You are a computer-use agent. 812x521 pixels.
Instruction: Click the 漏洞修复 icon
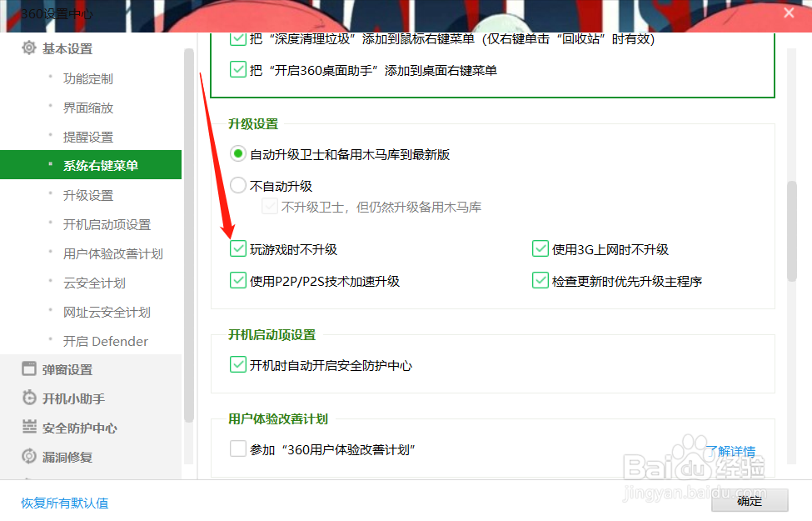pos(29,456)
